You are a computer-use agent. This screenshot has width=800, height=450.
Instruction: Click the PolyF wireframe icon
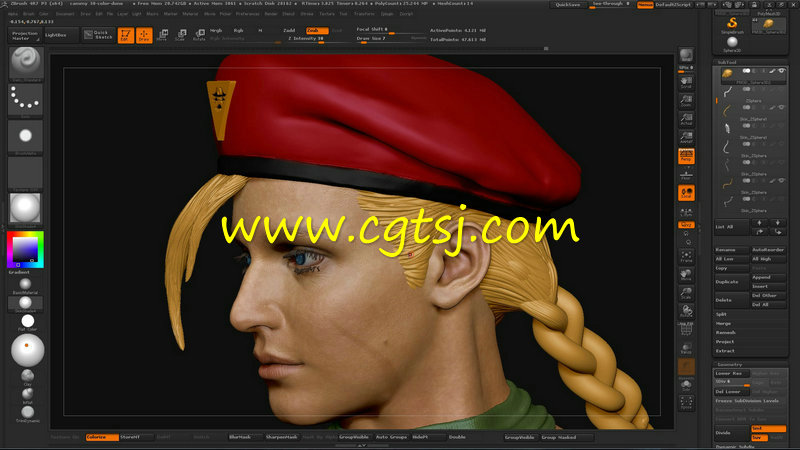[686, 329]
